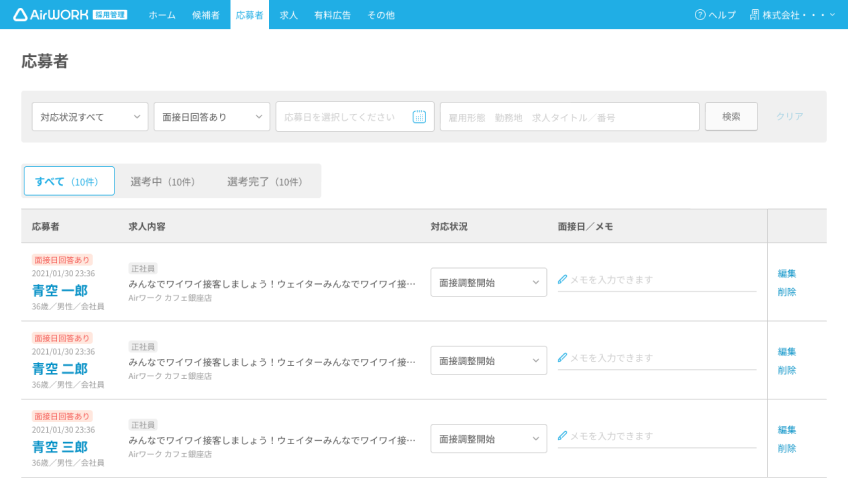Expand 面接調整開始 status for 青空 三郎
The image size is (848, 497).
(488, 439)
